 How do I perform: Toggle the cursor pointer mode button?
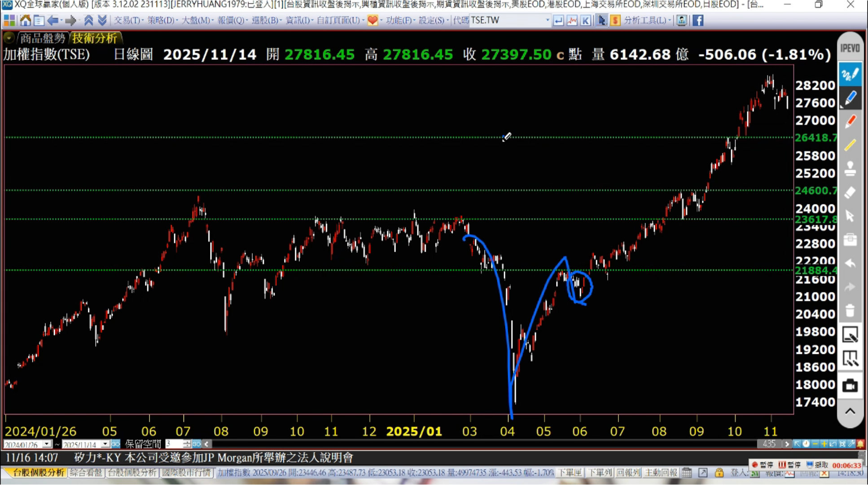(601, 20)
